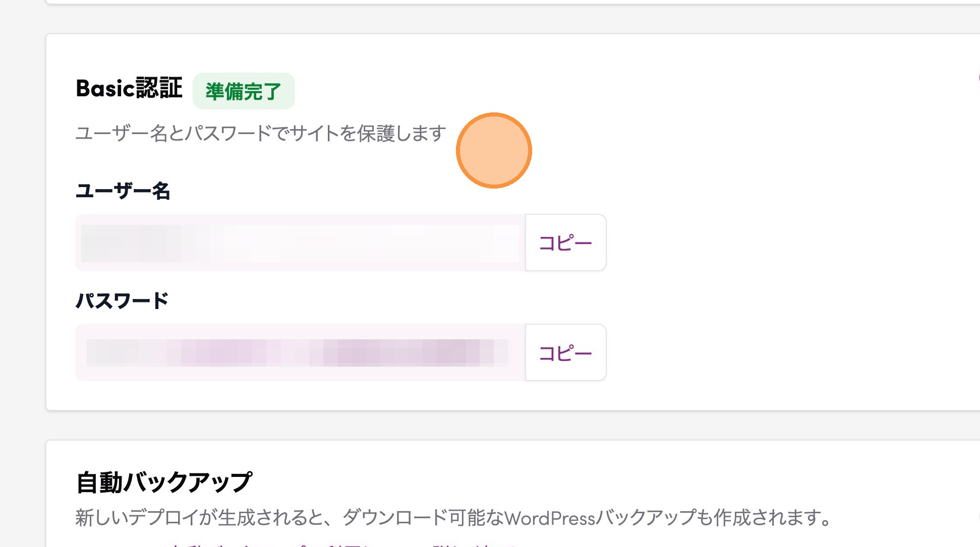
Task: Click the green 準備完了 status badge
Action: pyautogui.click(x=244, y=91)
